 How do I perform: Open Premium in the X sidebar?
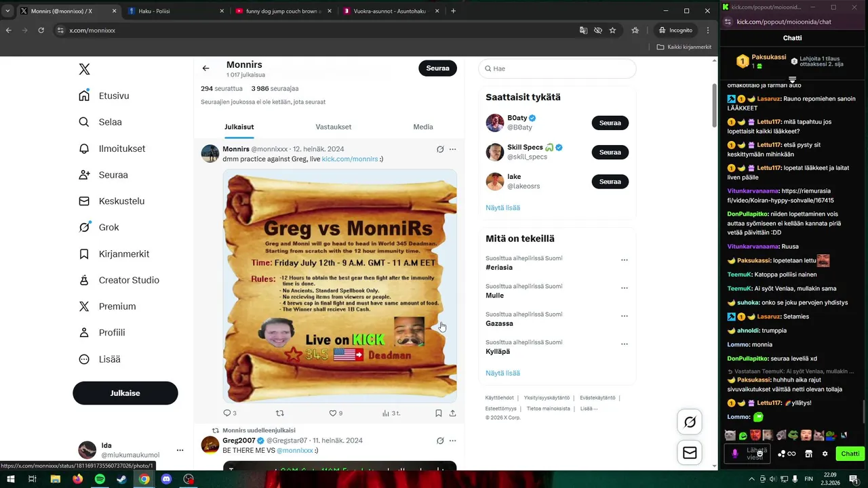click(107, 306)
